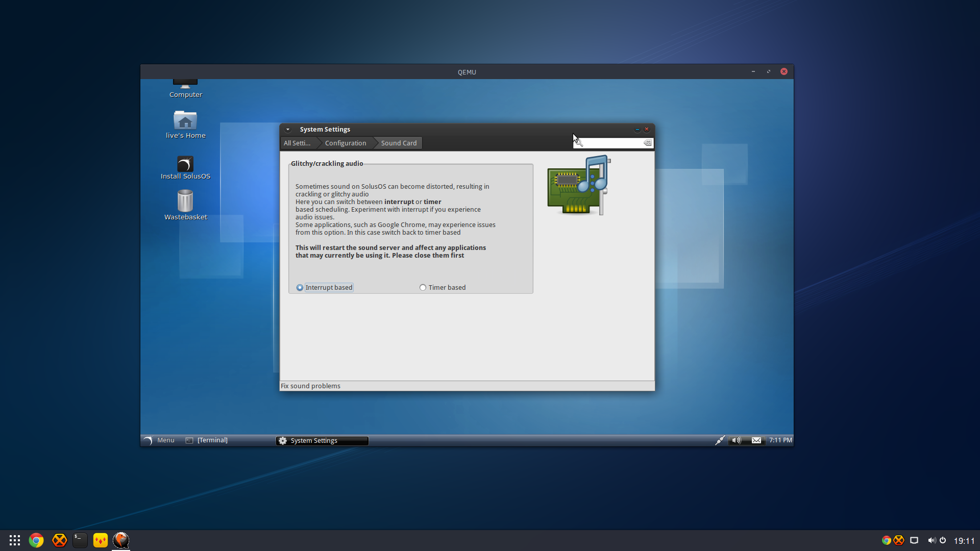This screenshot has height=551, width=980.
Task: Click the QEMU bird icon in host dock
Action: [121, 540]
